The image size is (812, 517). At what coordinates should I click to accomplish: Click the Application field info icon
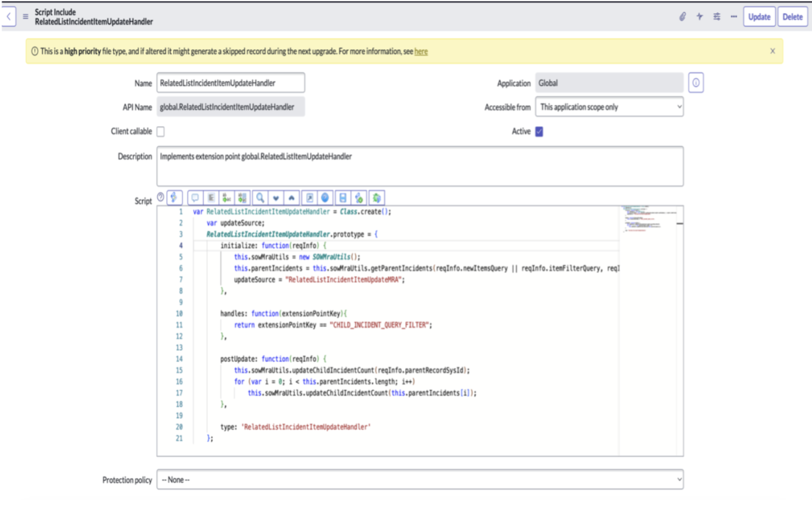click(696, 83)
